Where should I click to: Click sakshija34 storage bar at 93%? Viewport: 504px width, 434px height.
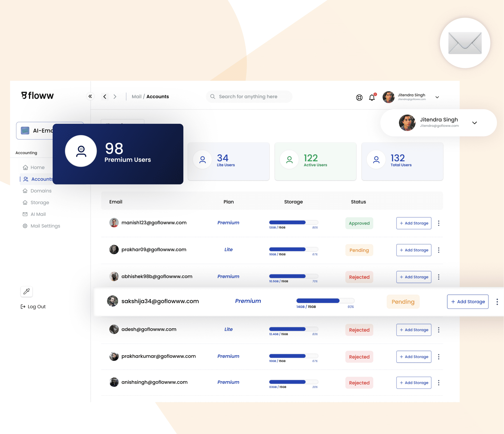coord(325,301)
